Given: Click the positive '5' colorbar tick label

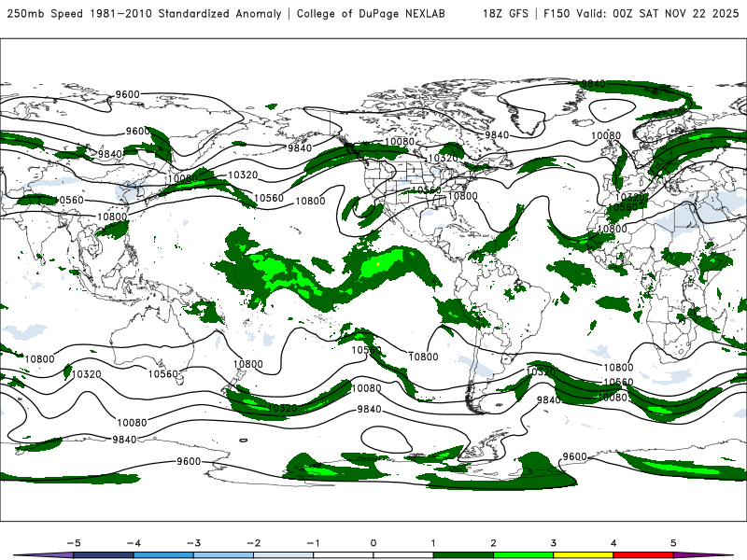Looking at the screenshot, I should tap(673, 543).
